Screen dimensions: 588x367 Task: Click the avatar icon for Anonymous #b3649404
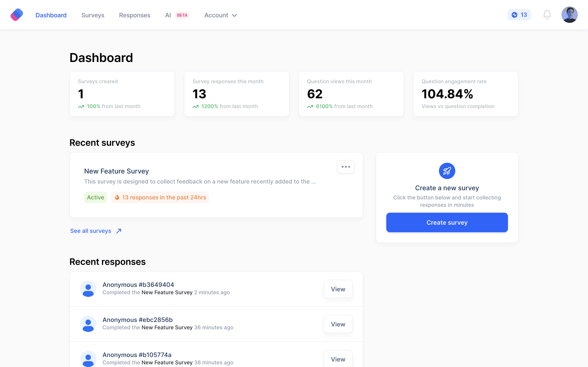[x=88, y=289]
